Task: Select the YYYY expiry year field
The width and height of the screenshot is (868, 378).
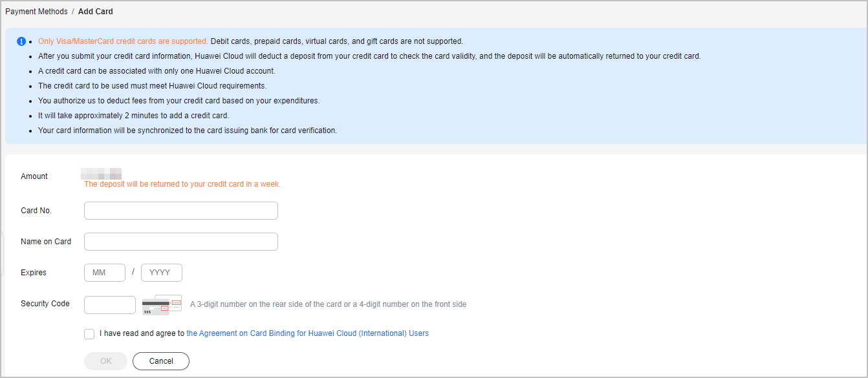Action: [162, 273]
